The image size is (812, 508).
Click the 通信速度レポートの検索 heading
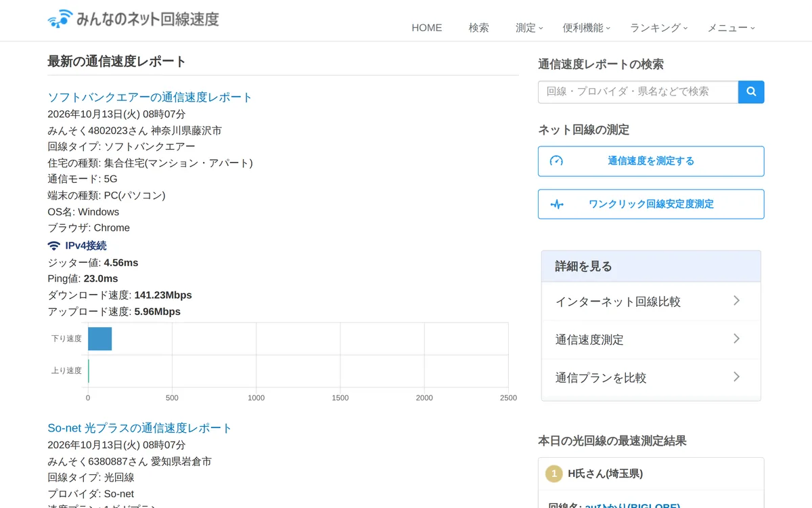601,64
